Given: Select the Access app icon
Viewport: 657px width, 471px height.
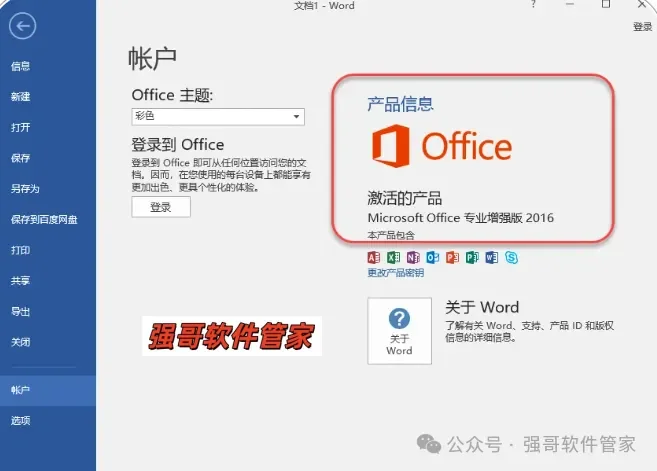Looking at the screenshot, I should pyautogui.click(x=373, y=257).
